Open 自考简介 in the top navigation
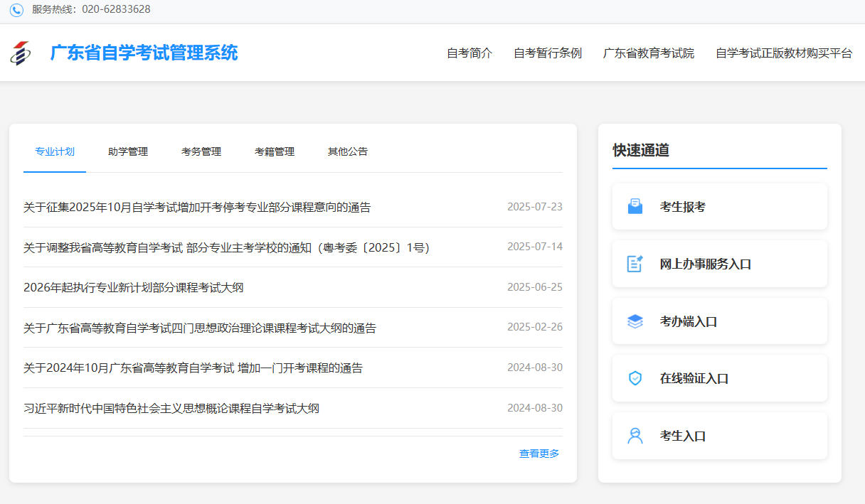Viewport: 865px width, 504px height. 469,53
